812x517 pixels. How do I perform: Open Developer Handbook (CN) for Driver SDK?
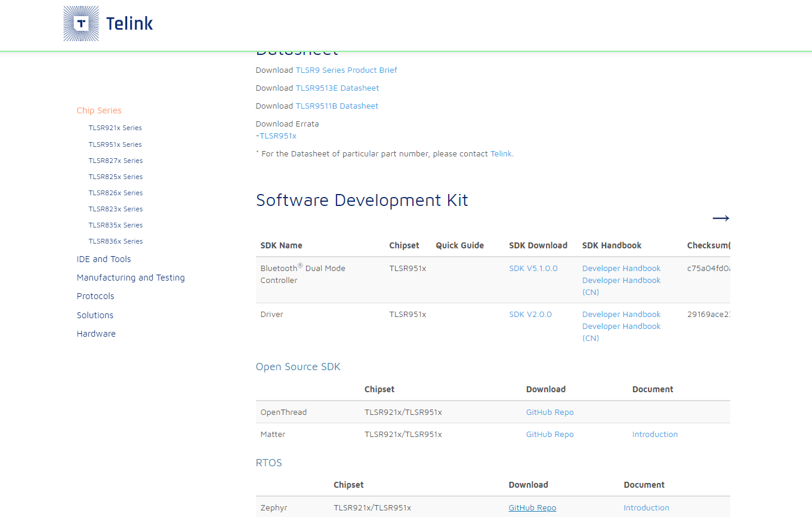pos(622,332)
